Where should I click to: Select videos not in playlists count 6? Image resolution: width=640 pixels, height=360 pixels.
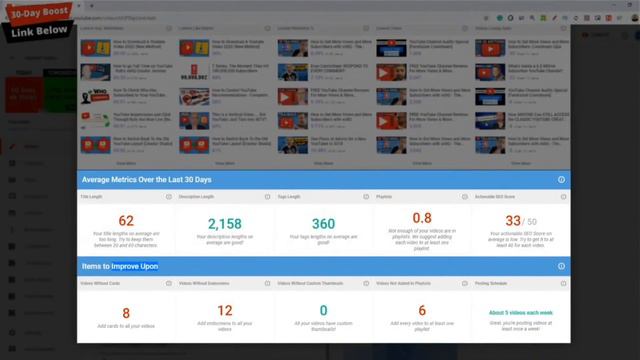click(x=422, y=311)
